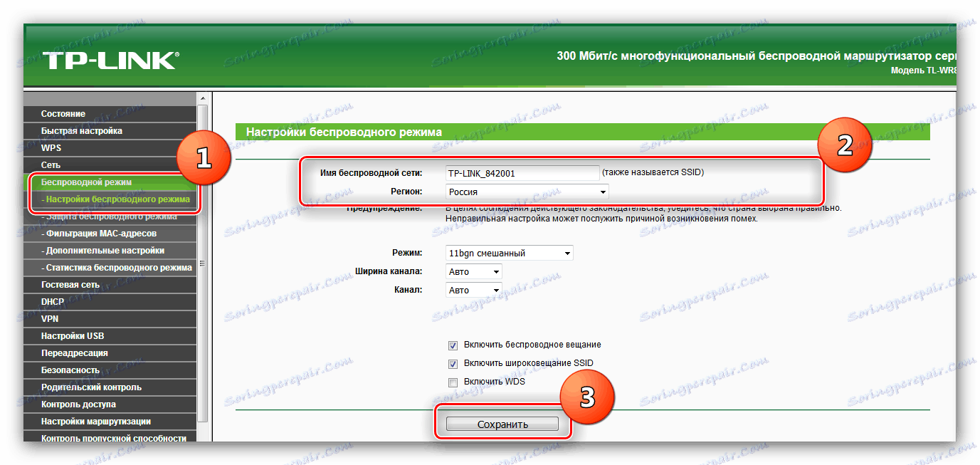
Task: Open Контроль пропускной способности
Action: point(110,437)
